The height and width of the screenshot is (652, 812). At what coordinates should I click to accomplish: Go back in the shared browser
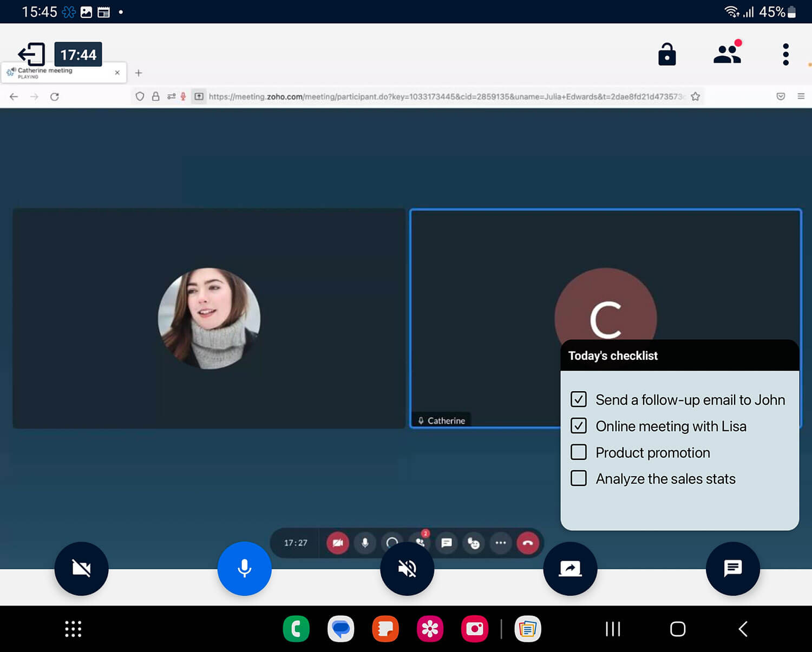coord(14,96)
